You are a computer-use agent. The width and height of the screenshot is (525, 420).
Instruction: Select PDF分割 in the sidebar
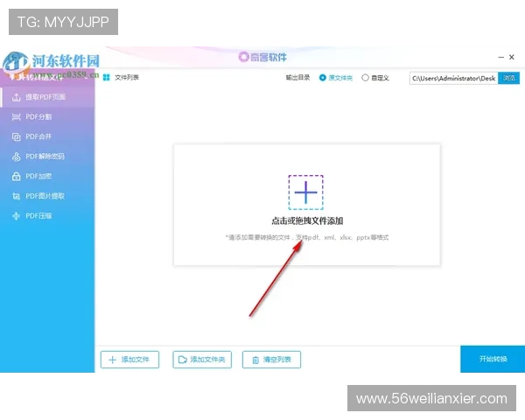click(x=38, y=116)
